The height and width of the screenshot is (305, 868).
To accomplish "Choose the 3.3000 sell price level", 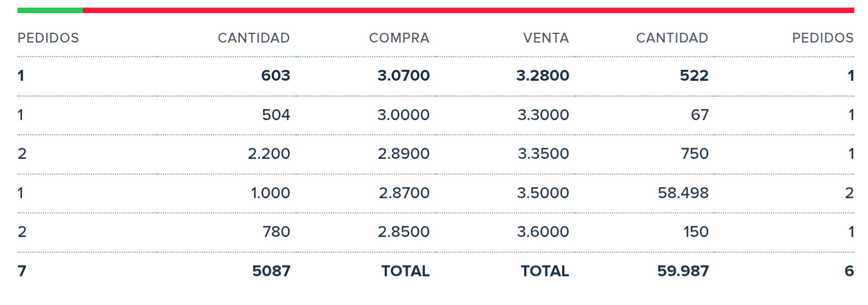I will pos(543,115).
